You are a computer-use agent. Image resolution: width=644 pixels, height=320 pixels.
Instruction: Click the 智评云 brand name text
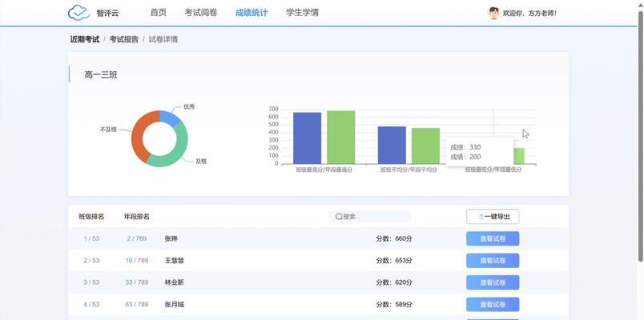coord(107,13)
